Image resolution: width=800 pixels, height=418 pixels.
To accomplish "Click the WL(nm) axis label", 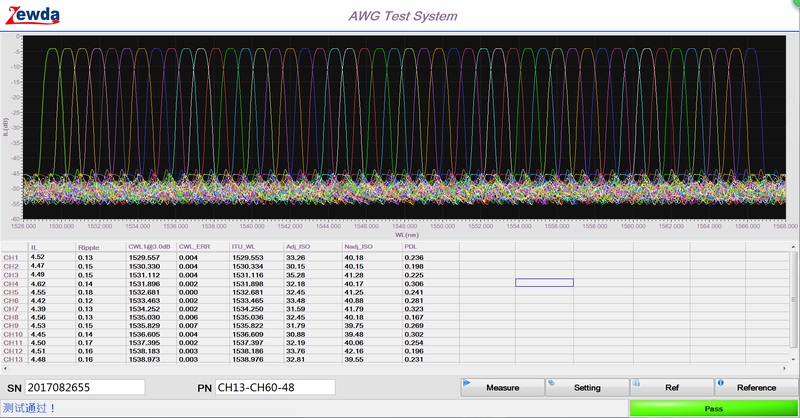I will (407, 235).
